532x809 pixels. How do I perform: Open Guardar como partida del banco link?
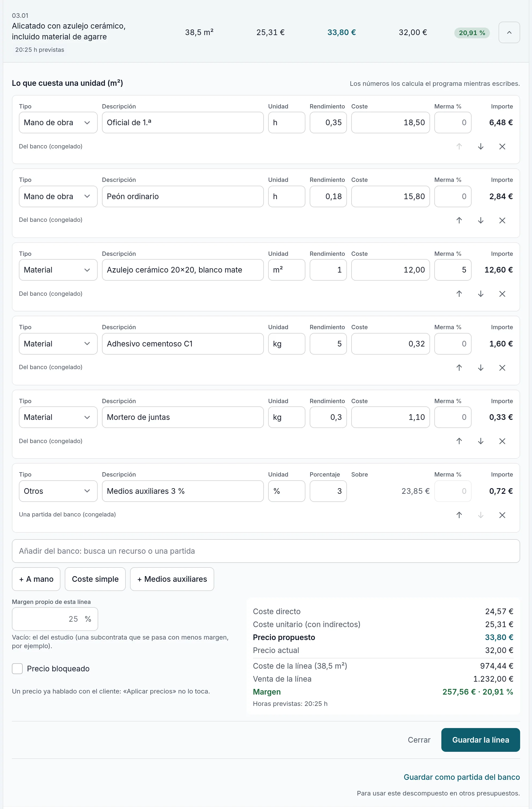click(x=462, y=777)
